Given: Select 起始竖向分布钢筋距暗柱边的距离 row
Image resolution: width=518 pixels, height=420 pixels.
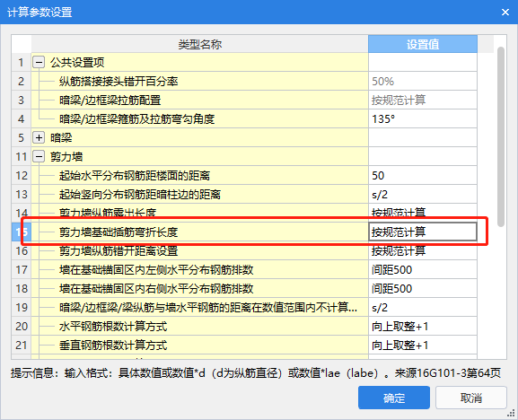Looking at the screenshot, I should tap(200, 194).
